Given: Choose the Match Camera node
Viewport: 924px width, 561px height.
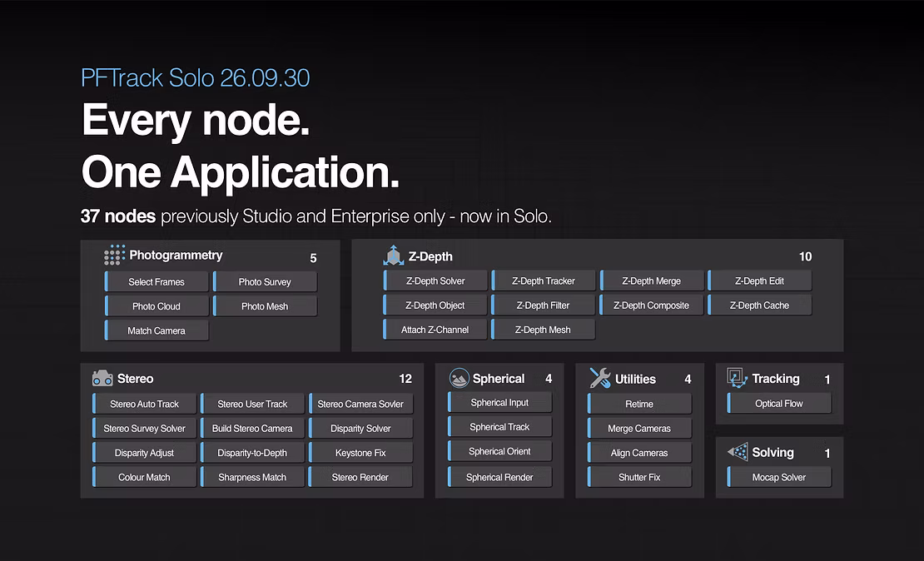Looking at the screenshot, I should click(156, 330).
